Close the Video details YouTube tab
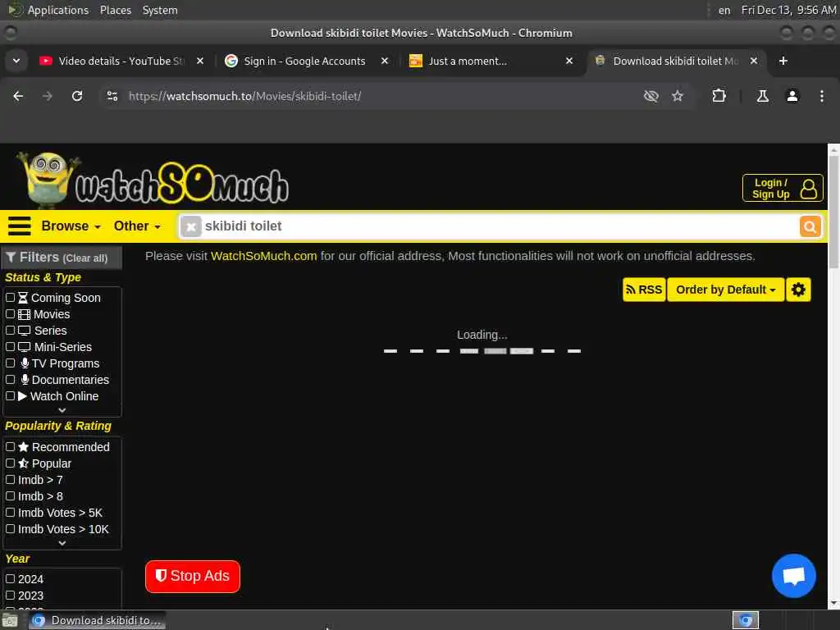 tap(200, 61)
